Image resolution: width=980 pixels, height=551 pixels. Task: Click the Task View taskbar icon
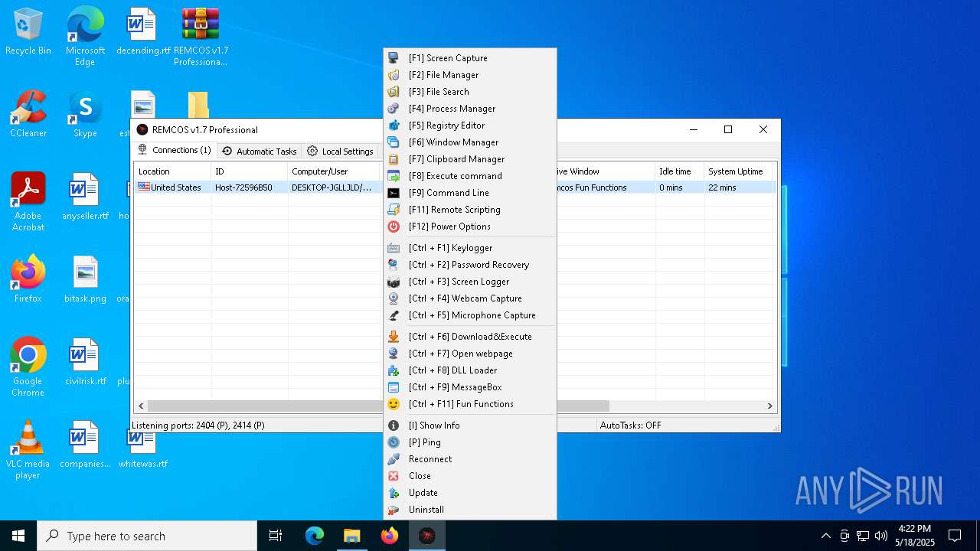(x=276, y=536)
